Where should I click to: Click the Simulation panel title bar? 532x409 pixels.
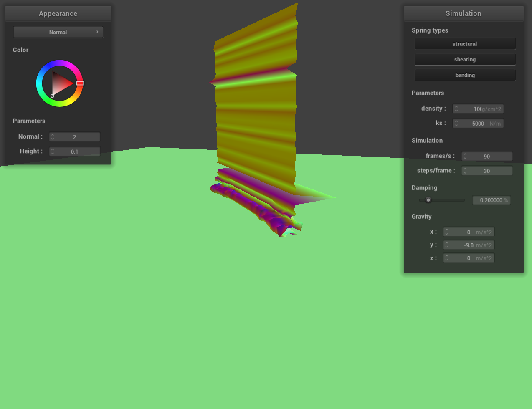(464, 13)
